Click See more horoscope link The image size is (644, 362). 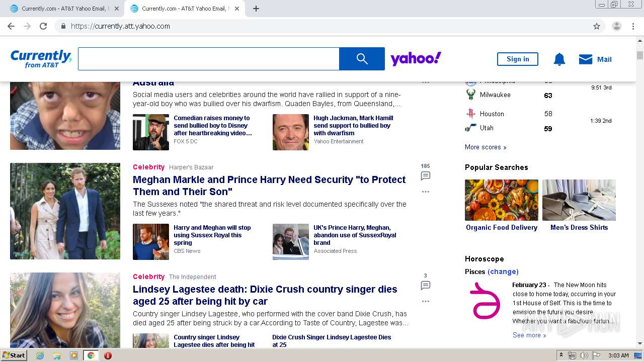coord(529,335)
